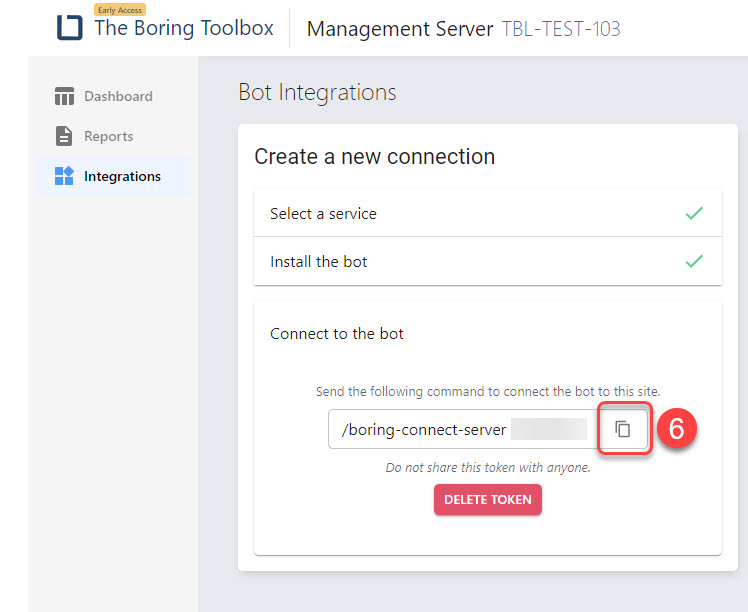This screenshot has width=748, height=612.
Task: Click The Boring Toolbox logo icon
Action: 70,27
